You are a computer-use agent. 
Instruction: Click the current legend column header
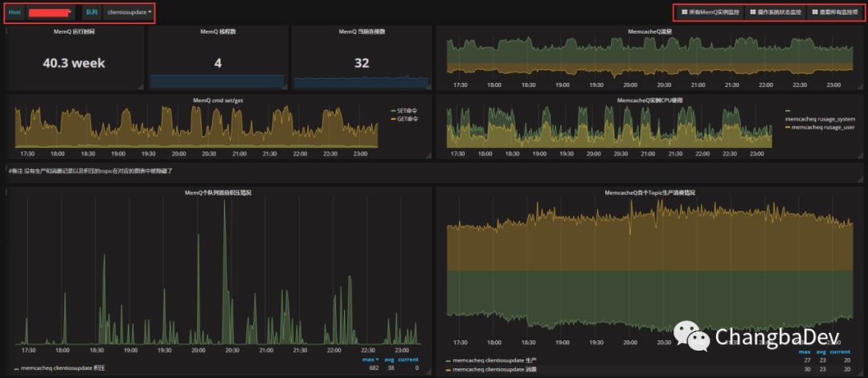tap(408, 360)
